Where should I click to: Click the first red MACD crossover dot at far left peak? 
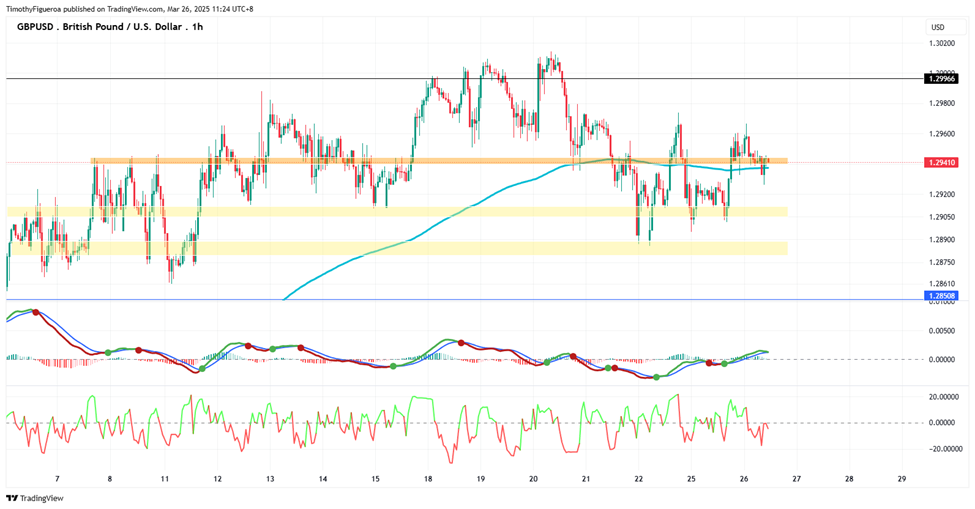(x=35, y=312)
